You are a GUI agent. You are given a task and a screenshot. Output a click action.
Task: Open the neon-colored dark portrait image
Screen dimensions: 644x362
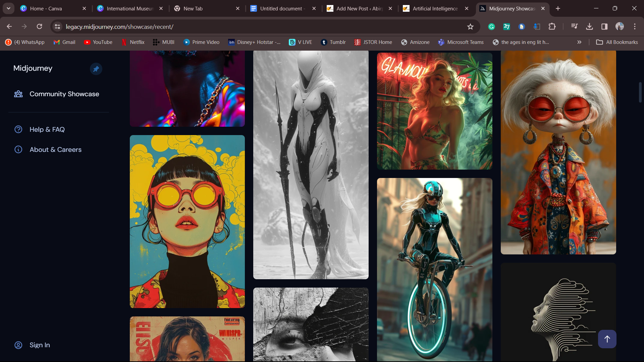coord(187,88)
